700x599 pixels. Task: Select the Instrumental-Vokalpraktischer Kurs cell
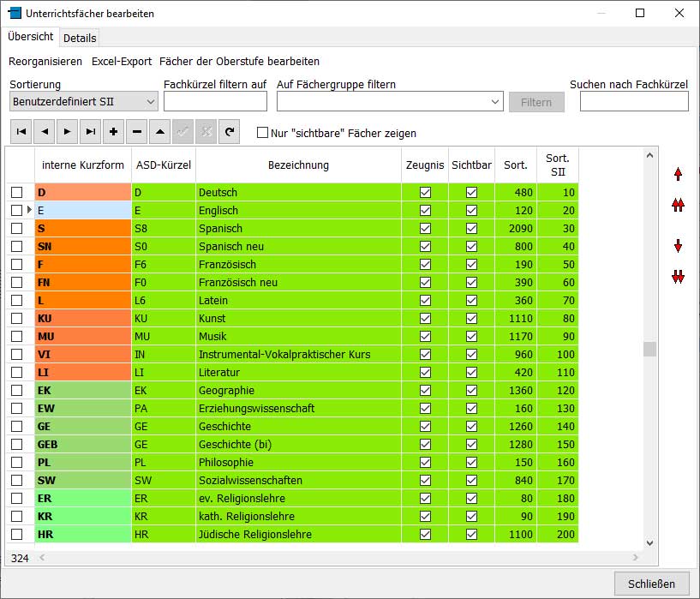point(298,355)
